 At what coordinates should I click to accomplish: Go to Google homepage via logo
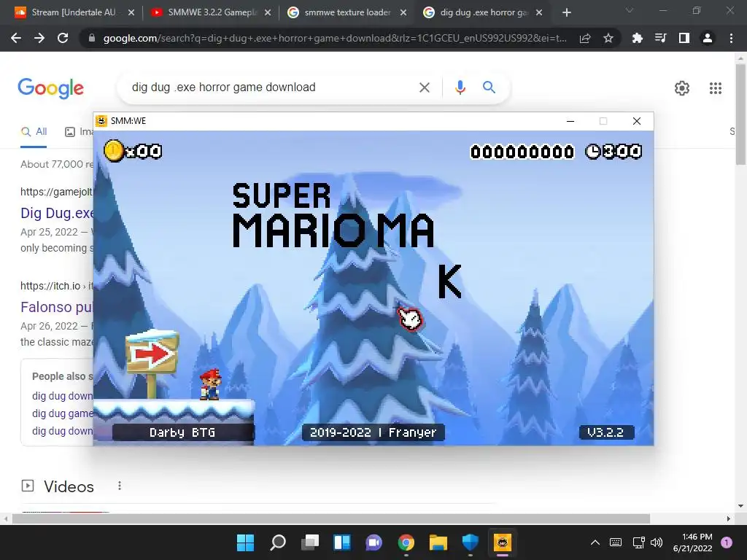coord(50,88)
